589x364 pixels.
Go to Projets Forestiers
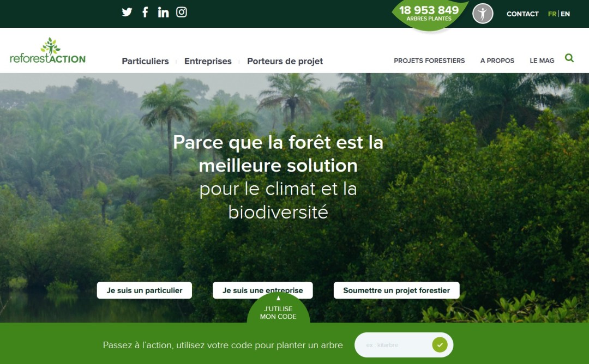tap(429, 61)
